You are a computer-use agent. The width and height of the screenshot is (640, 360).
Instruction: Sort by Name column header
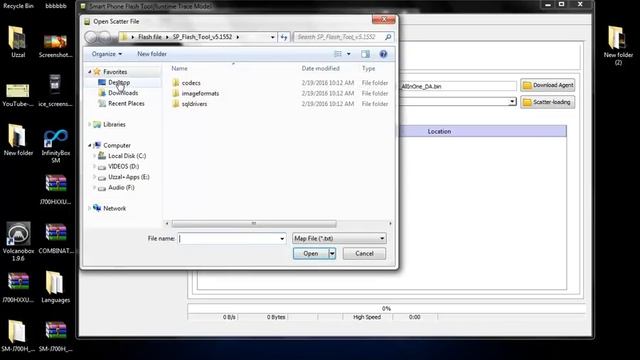tap(179, 69)
